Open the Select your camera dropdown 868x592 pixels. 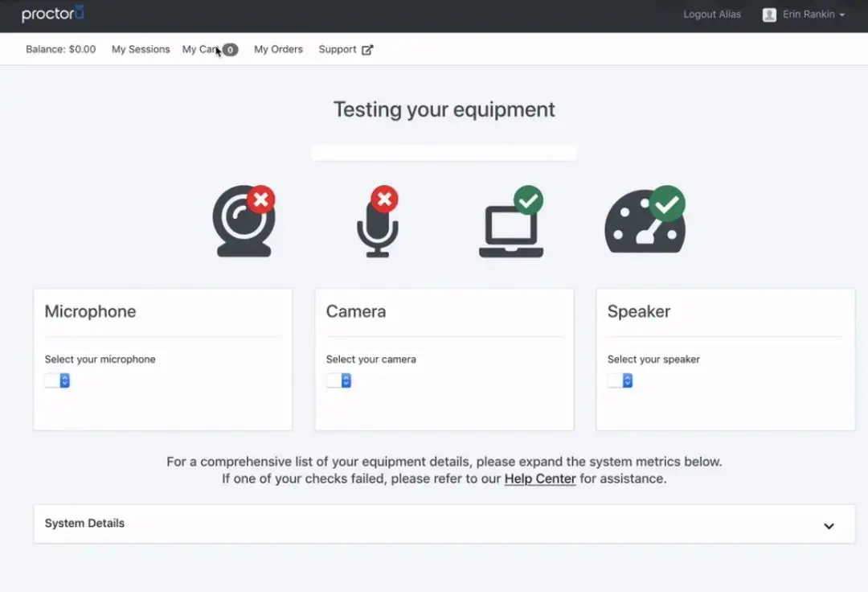pos(338,380)
